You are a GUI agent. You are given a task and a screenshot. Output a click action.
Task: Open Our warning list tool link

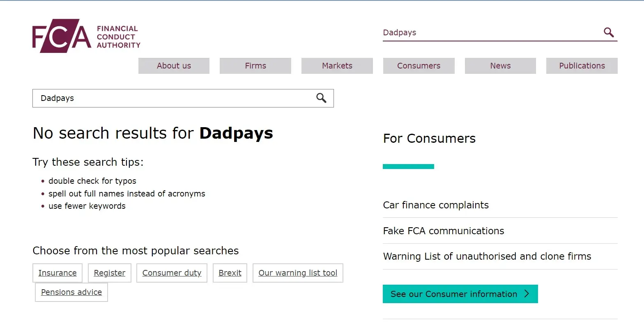(298, 273)
